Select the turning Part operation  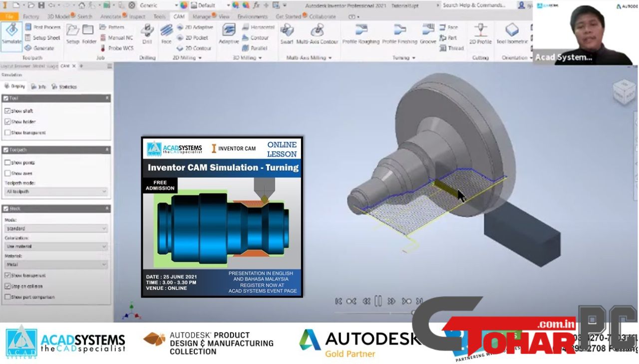448,37
